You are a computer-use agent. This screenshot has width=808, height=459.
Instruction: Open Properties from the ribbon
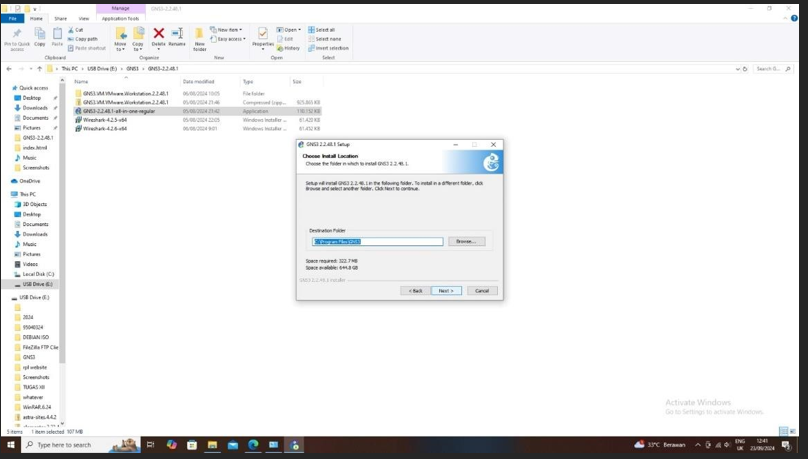click(263, 38)
